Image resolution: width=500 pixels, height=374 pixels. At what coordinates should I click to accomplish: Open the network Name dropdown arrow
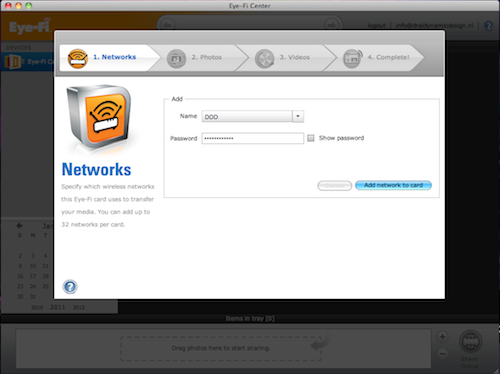click(x=298, y=116)
